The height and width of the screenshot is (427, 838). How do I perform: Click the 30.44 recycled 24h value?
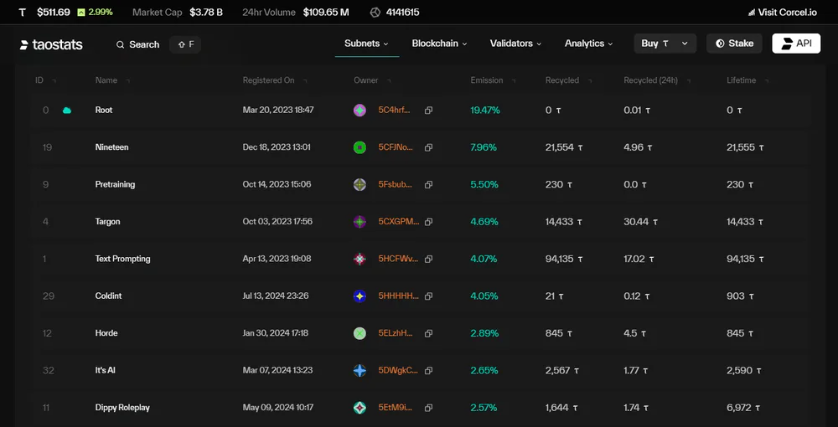tap(640, 221)
